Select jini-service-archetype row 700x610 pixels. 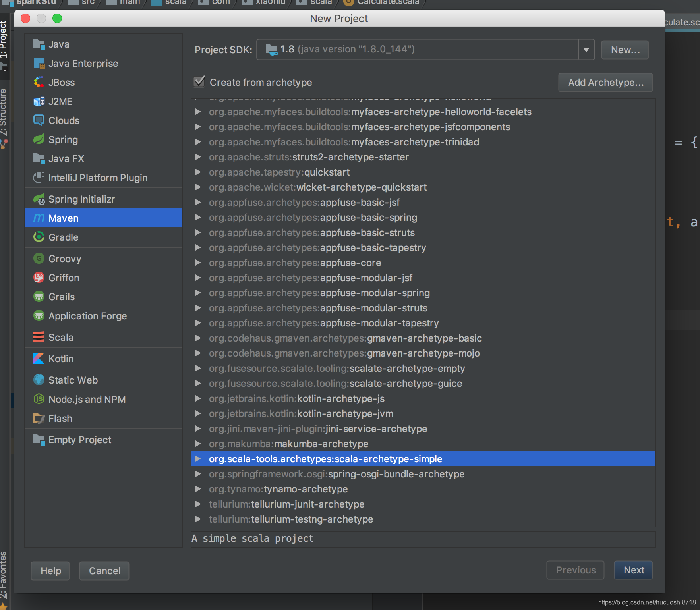[423, 429]
